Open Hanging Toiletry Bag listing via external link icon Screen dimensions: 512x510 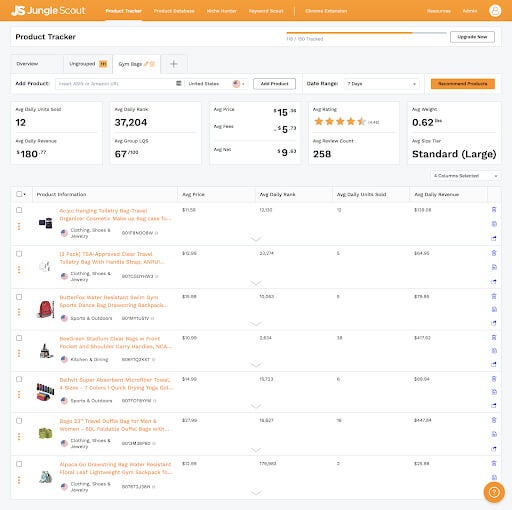494,238
